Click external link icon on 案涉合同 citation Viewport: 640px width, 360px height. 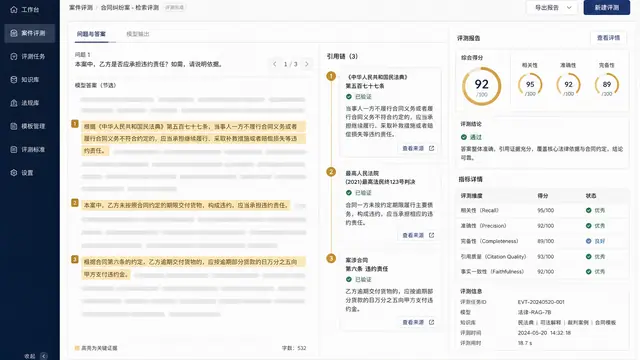(431, 322)
